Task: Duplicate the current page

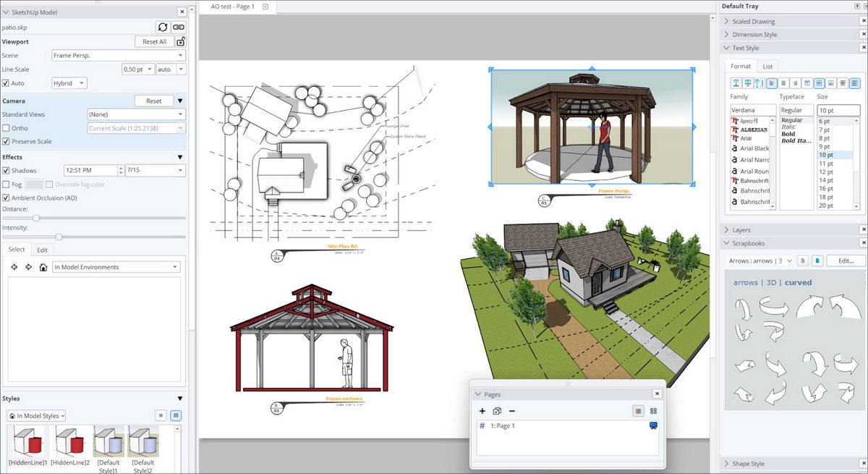Action: click(497, 411)
